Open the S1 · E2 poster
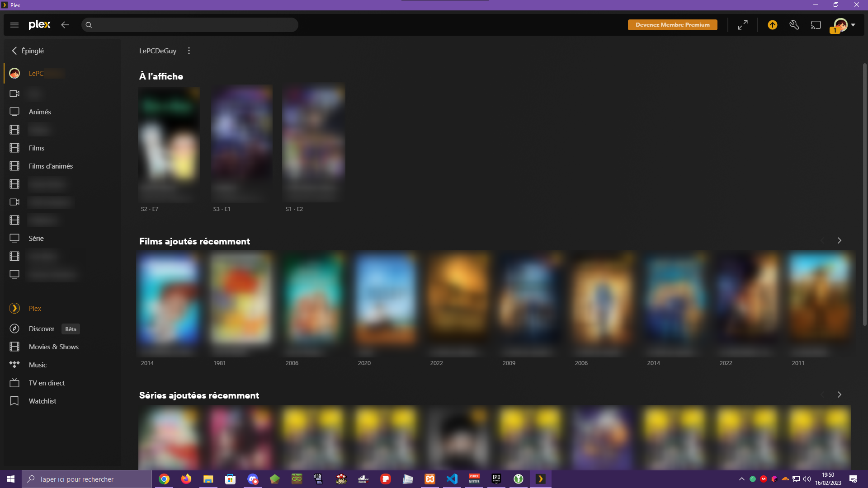This screenshot has height=488, width=868. tap(314, 134)
